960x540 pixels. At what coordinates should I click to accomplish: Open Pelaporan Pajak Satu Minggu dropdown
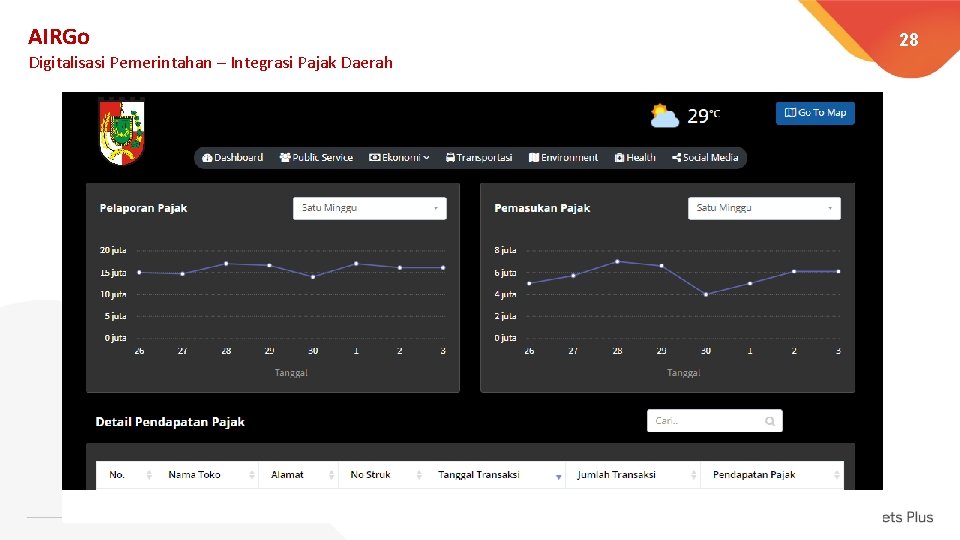pyautogui.click(x=370, y=208)
